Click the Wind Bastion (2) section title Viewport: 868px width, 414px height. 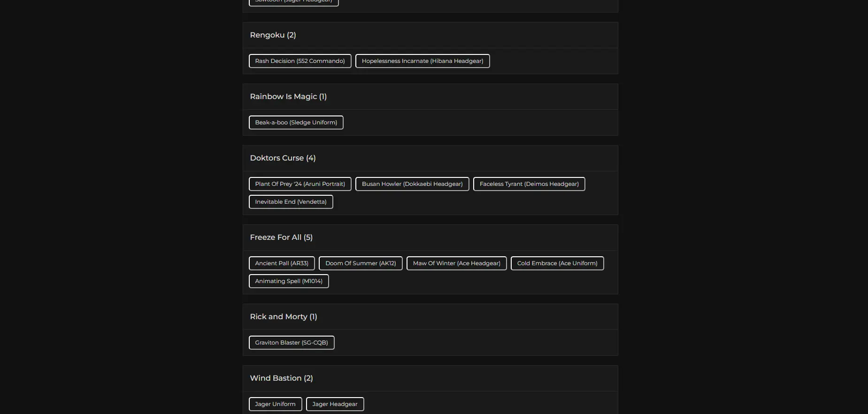pyautogui.click(x=281, y=378)
